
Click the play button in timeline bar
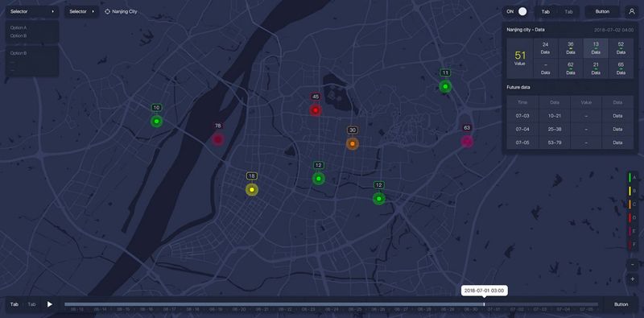50,304
